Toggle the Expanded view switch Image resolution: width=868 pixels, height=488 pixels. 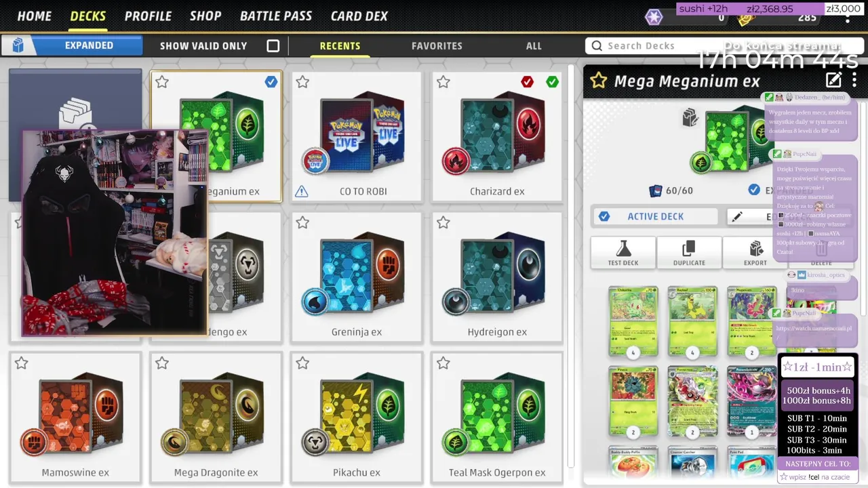point(73,45)
